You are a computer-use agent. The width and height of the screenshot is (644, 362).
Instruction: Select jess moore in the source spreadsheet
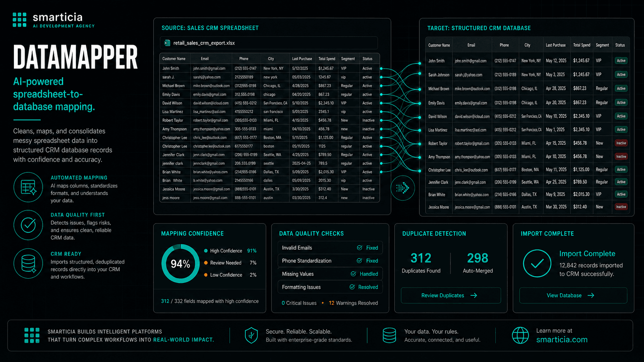[x=171, y=198]
